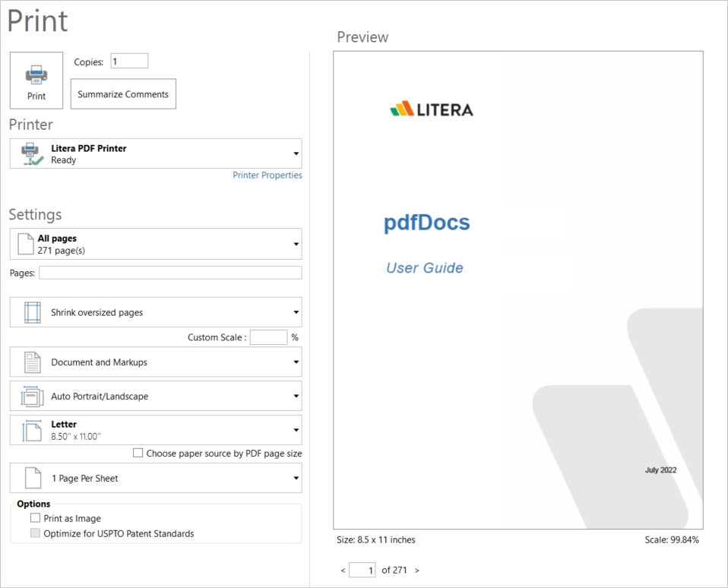728x588 pixels.
Task: Click the Document and Markups page icon
Action: point(33,362)
